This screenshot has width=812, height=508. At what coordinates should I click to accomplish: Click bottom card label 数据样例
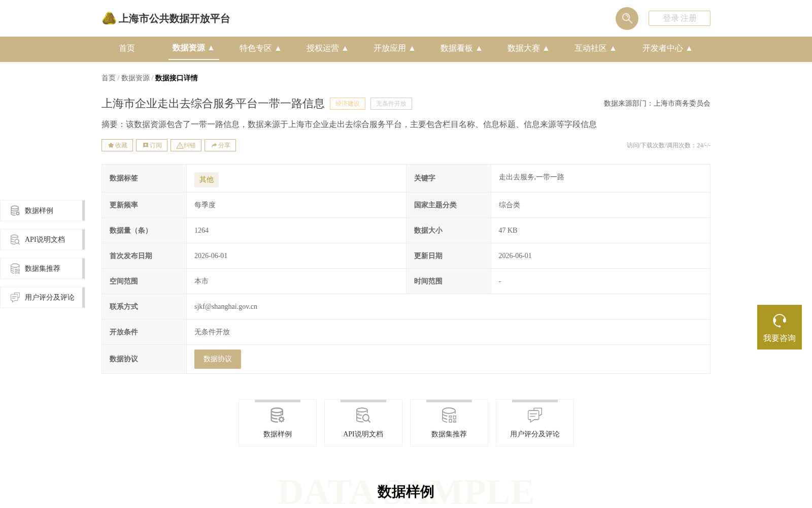coord(278,434)
